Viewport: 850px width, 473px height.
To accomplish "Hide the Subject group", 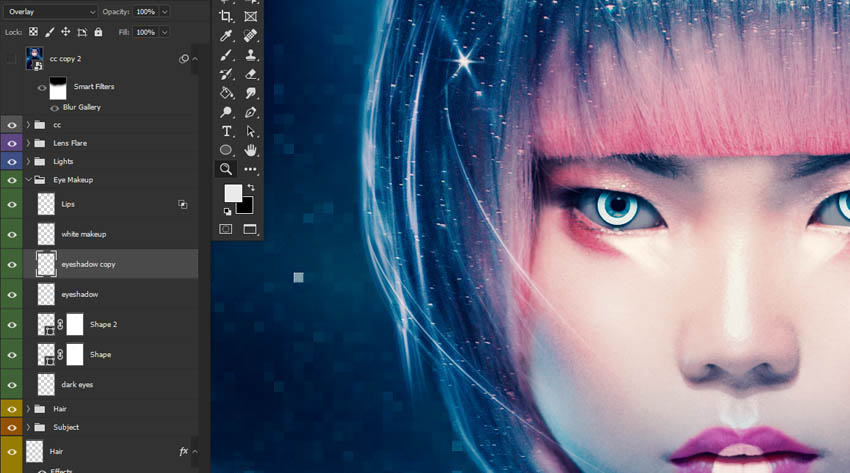I will click(11, 427).
